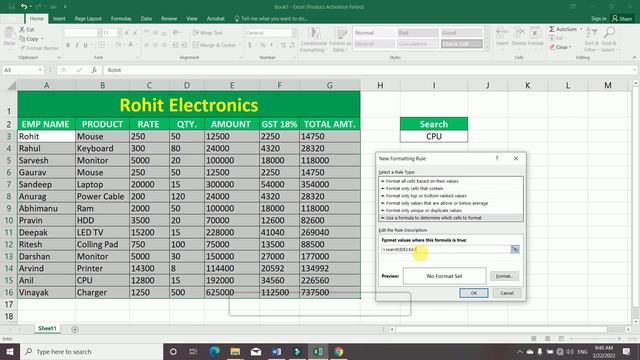
Task: Click Wrap Text in Alignment group
Action: [x=208, y=33]
